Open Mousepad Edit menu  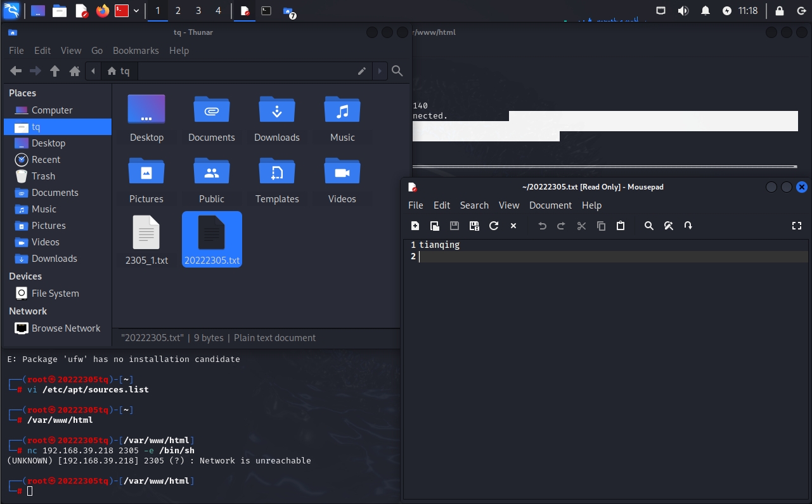click(442, 205)
